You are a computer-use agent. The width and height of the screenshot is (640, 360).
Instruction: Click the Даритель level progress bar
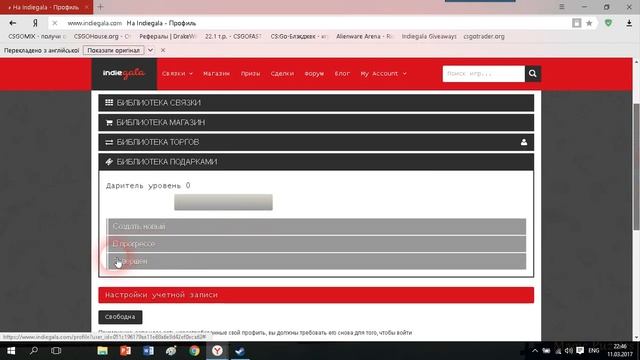[x=223, y=202]
